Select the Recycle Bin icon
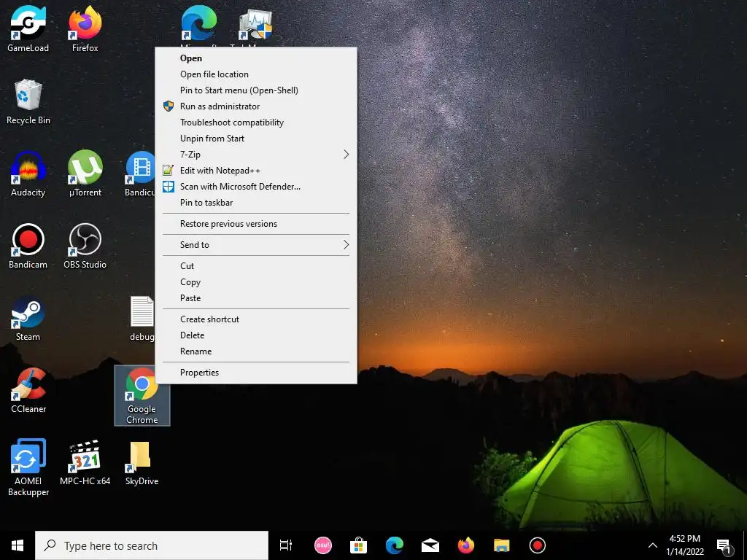 point(28,102)
